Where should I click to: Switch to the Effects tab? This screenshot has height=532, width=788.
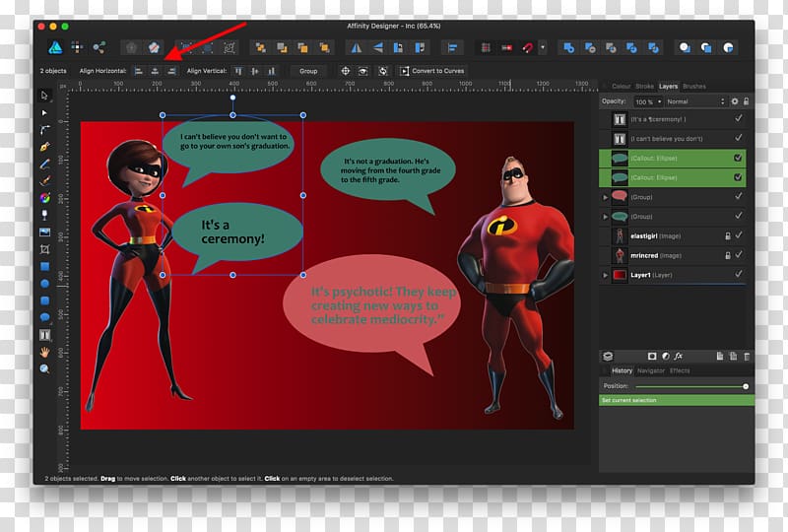pos(680,370)
